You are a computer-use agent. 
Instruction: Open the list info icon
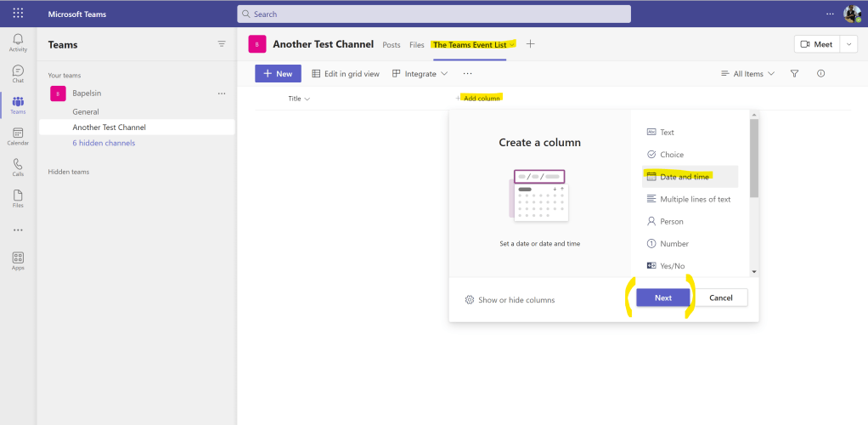pyautogui.click(x=820, y=74)
